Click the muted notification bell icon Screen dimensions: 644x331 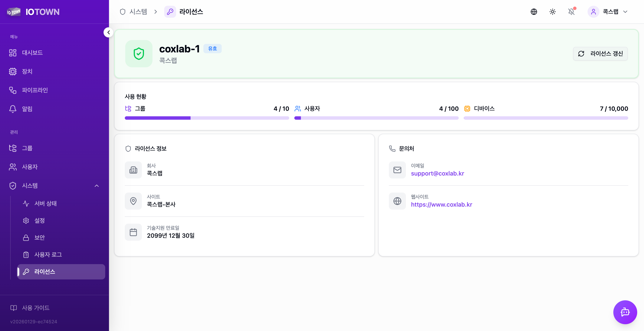pos(571,12)
